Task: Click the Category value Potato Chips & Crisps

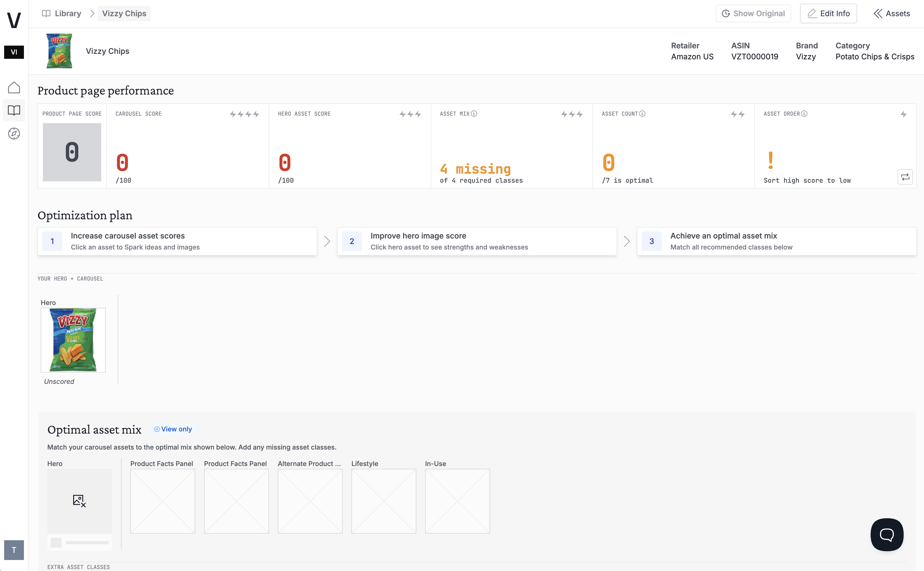Action: 875,57
